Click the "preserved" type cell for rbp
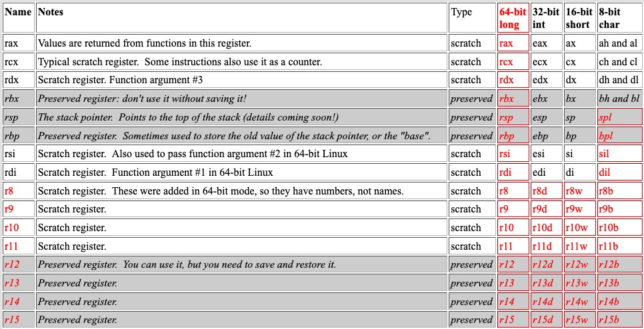 472,136
